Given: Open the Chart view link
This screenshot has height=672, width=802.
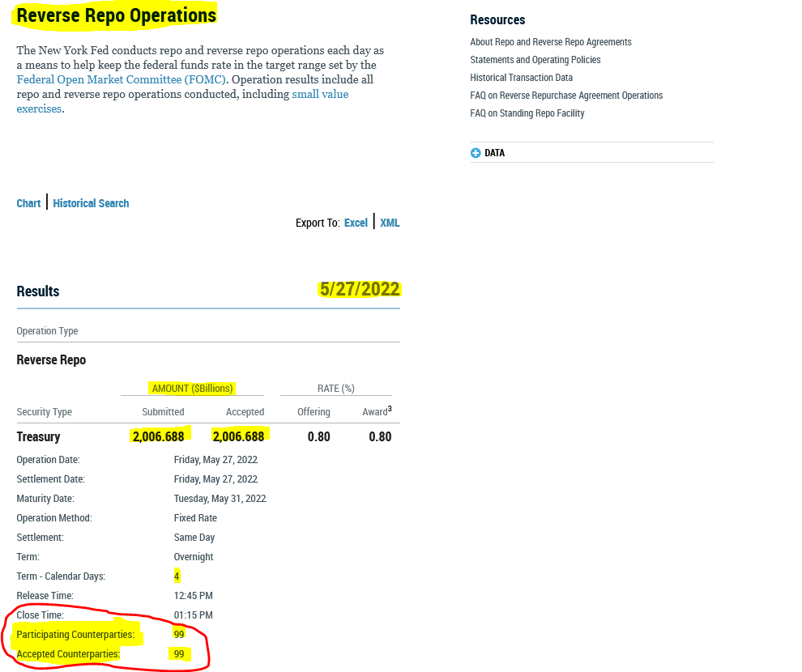Looking at the screenshot, I should (28, 203).
